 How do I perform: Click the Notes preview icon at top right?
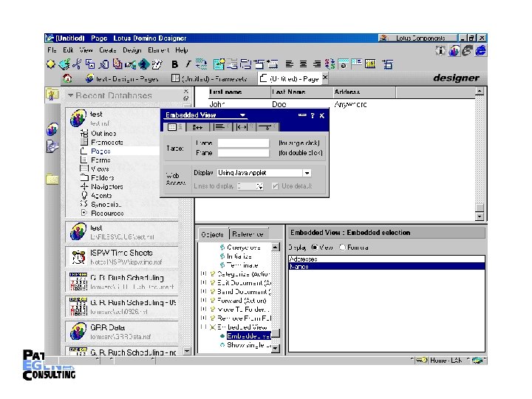(x=454, y=50)
